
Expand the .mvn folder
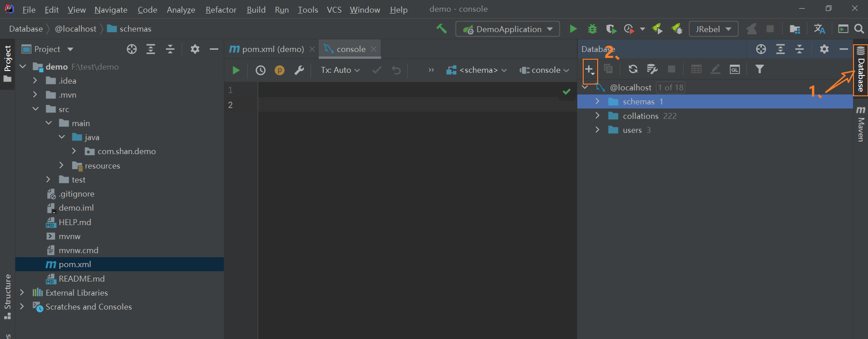coord(35,94)
